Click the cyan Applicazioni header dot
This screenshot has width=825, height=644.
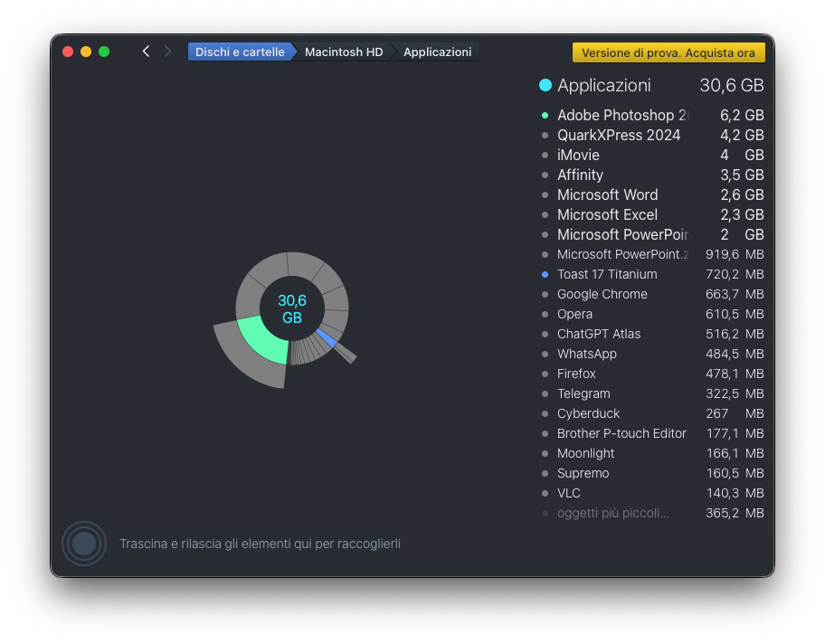pyautogui.click(x=545, y=85)
